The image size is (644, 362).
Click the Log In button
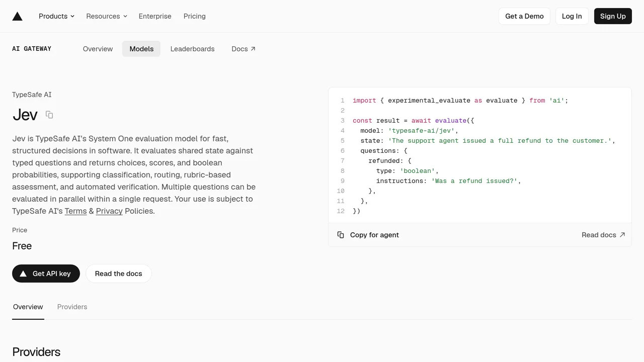[x=572, y=16]
